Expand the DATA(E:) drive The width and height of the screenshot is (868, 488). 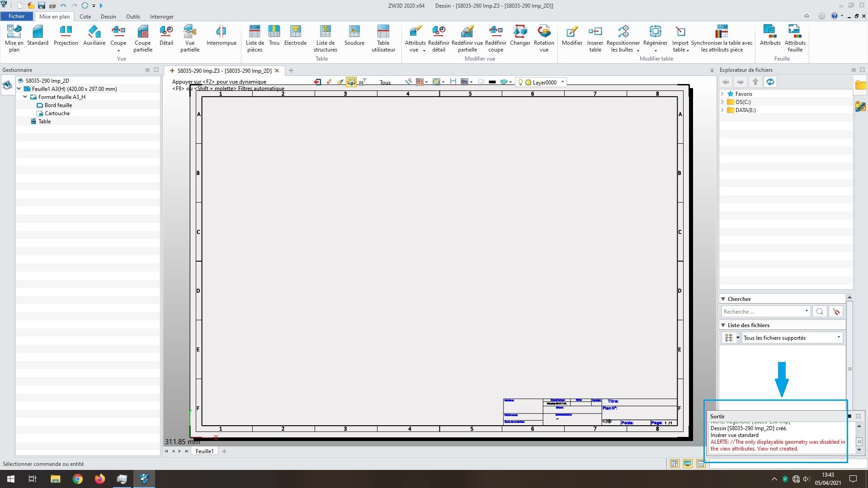[x=722, y=110]
